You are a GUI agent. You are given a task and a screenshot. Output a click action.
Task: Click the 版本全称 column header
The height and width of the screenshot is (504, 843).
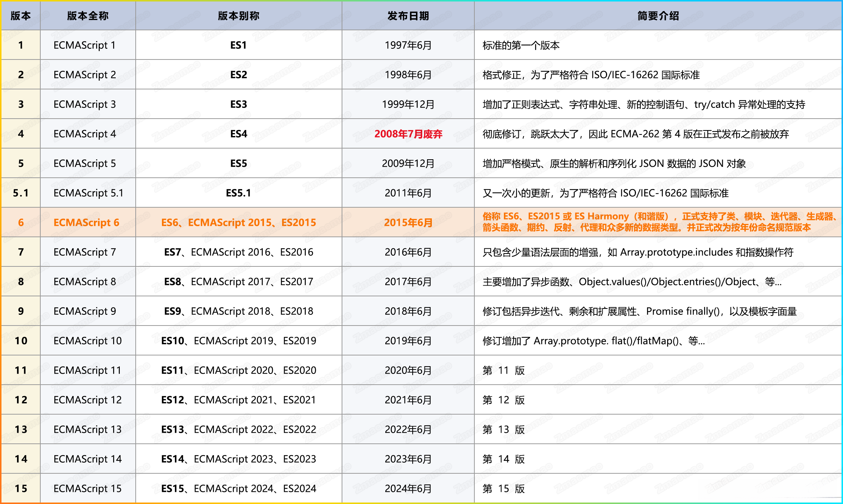pos(88,16)
